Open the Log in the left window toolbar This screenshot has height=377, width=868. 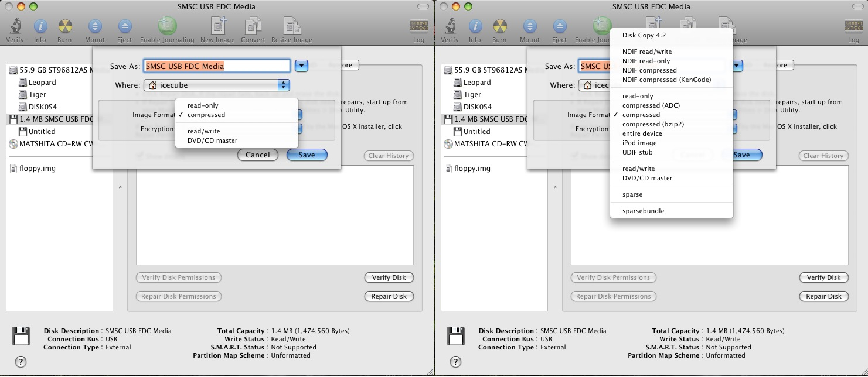[418, 26]
